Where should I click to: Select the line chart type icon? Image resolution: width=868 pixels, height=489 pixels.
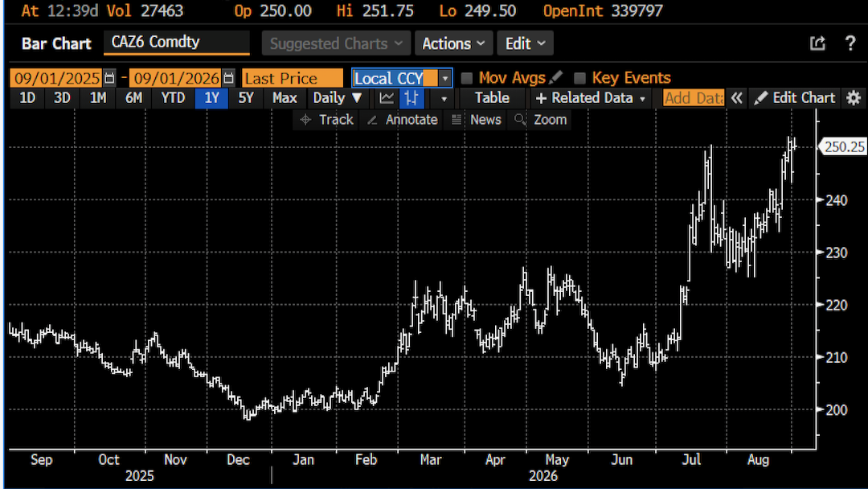[x=387, y=98]
